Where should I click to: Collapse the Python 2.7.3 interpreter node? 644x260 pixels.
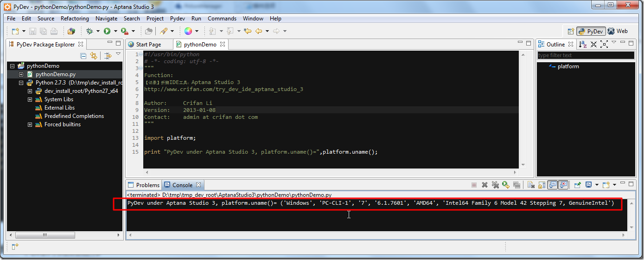coord(21,83)
